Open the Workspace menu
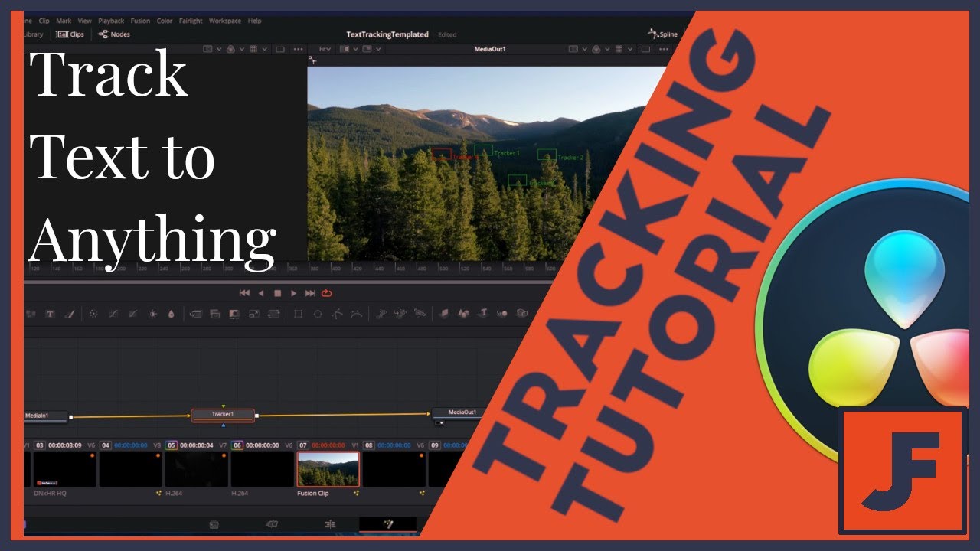Viewport: 980px width, 551px height. [224, 21]
